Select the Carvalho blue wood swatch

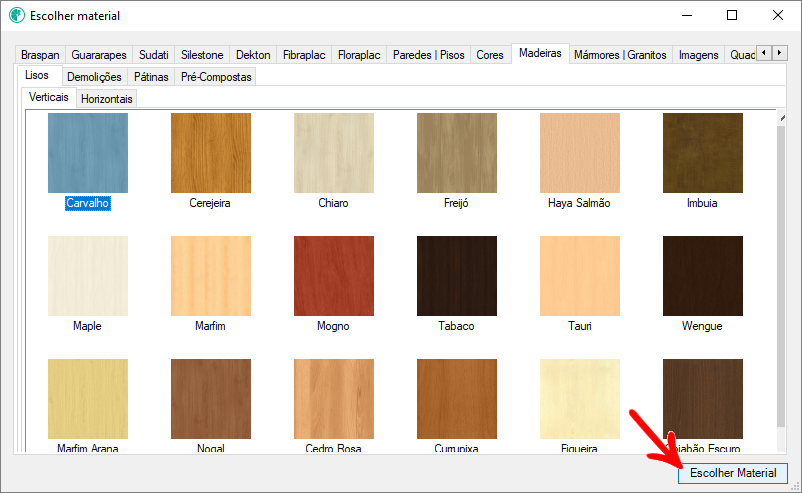(x=88, y=153)
